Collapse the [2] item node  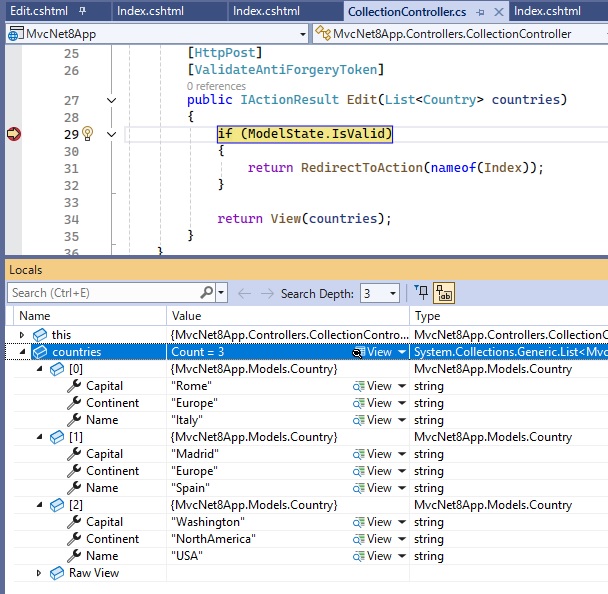point(40,505)
